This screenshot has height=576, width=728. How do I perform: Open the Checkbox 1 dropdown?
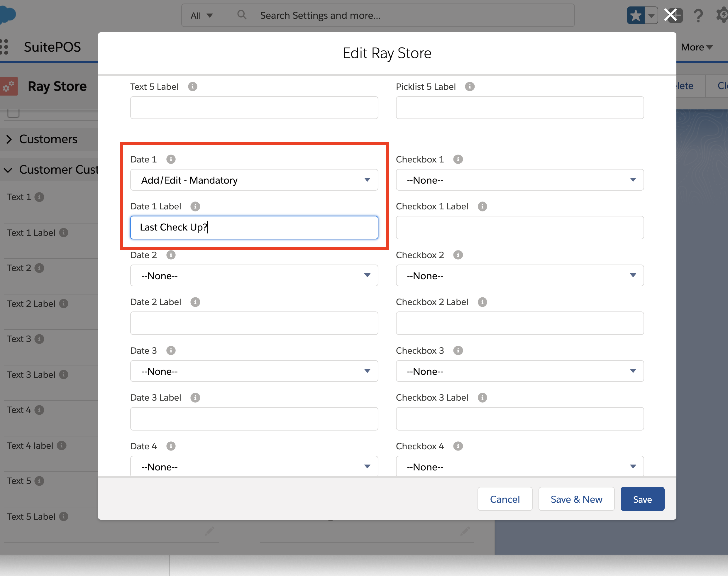pyautogui.click(x=519, y=180)
